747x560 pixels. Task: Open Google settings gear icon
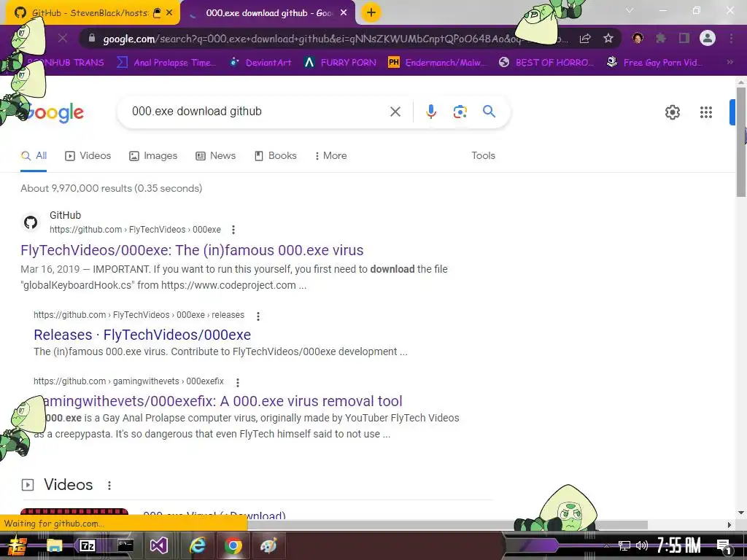click(x=672, y=112)
